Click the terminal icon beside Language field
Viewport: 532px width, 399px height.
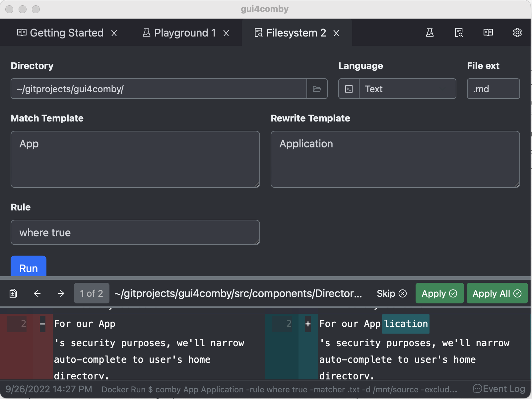click(x=349, y=89)
